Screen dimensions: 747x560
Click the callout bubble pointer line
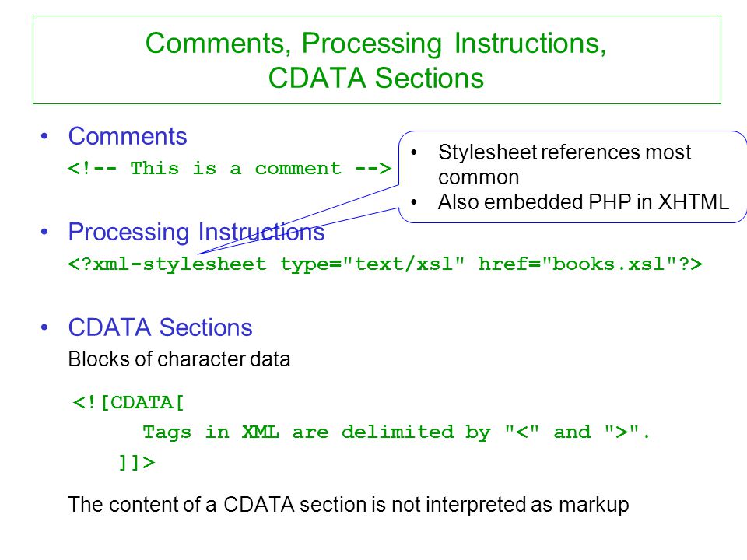coord(298,220)
